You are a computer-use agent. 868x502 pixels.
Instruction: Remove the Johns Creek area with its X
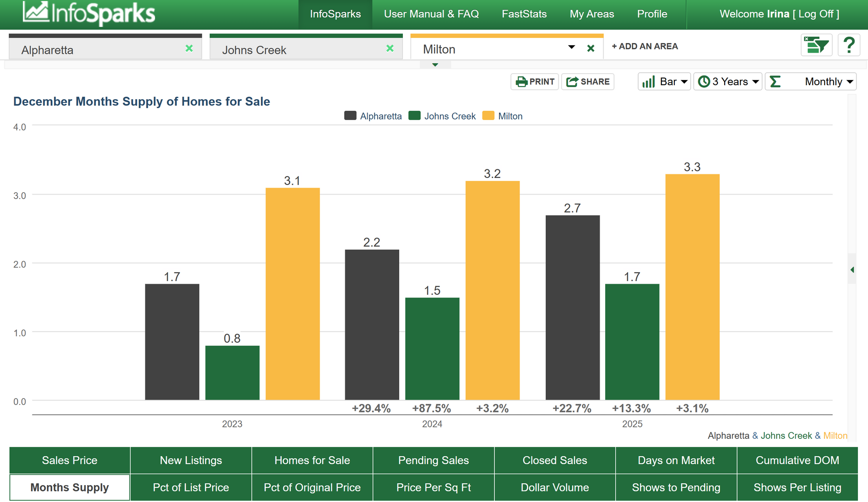point(390,49)
